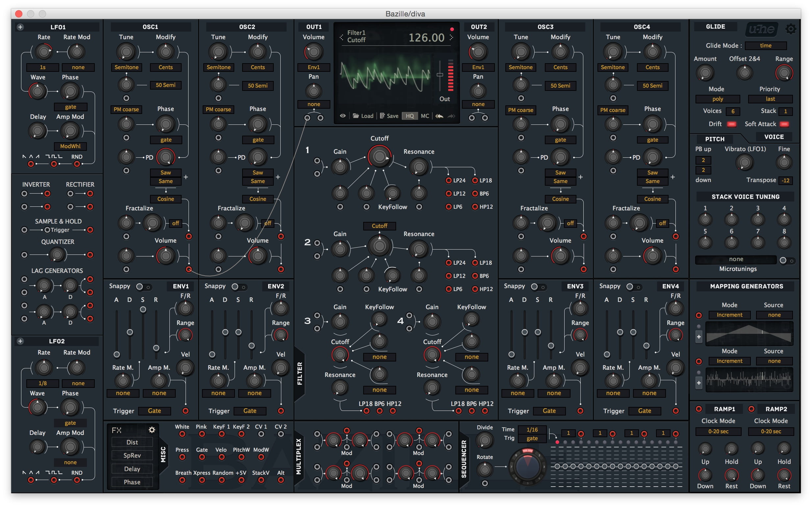
Task: Click the RAMP1 output jack
Action: [699, 409]
